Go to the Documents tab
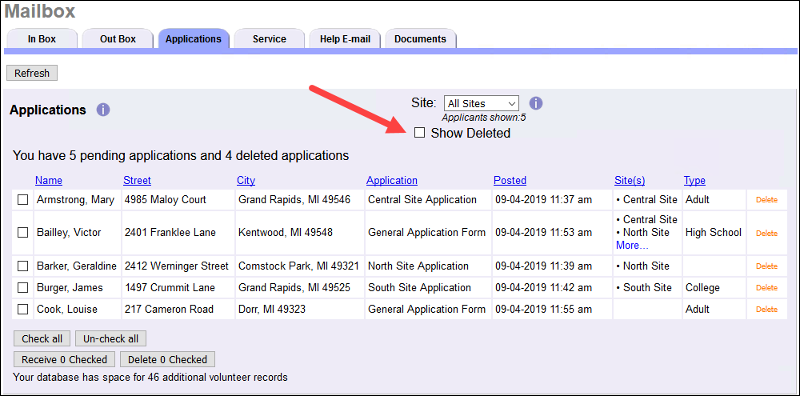The height and width of the screenshot is (396, 800). coord(420,39)
